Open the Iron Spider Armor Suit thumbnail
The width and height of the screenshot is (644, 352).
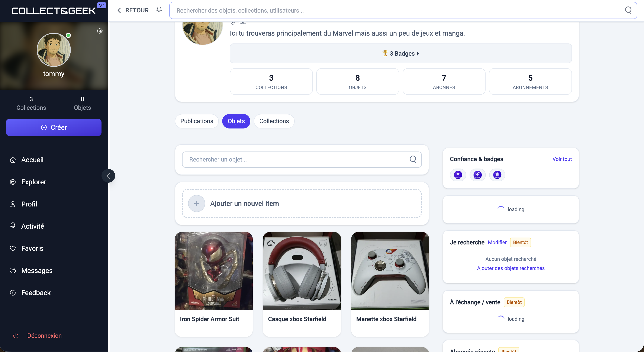[214, 271]
